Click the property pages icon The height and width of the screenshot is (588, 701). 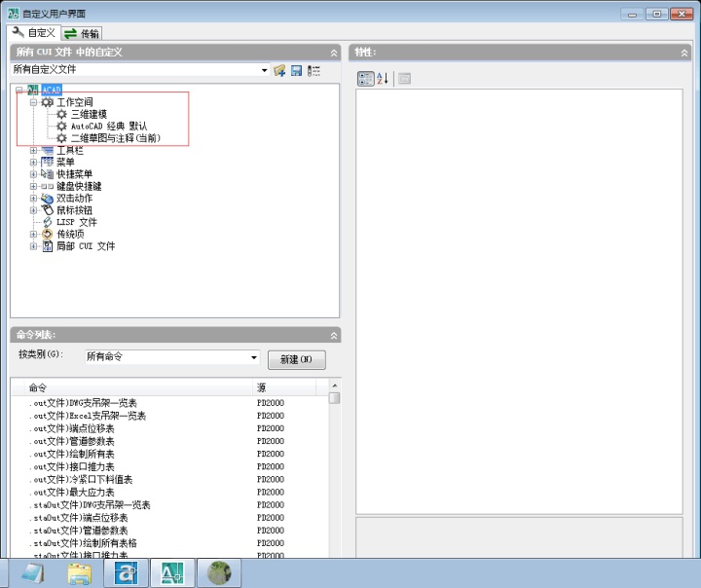(404, 79)
